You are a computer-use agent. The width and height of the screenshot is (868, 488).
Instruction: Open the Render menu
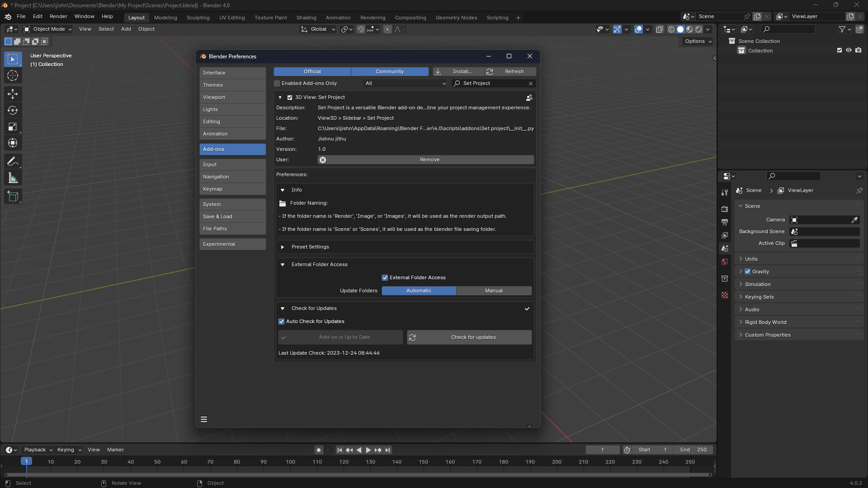coord(58,16)
